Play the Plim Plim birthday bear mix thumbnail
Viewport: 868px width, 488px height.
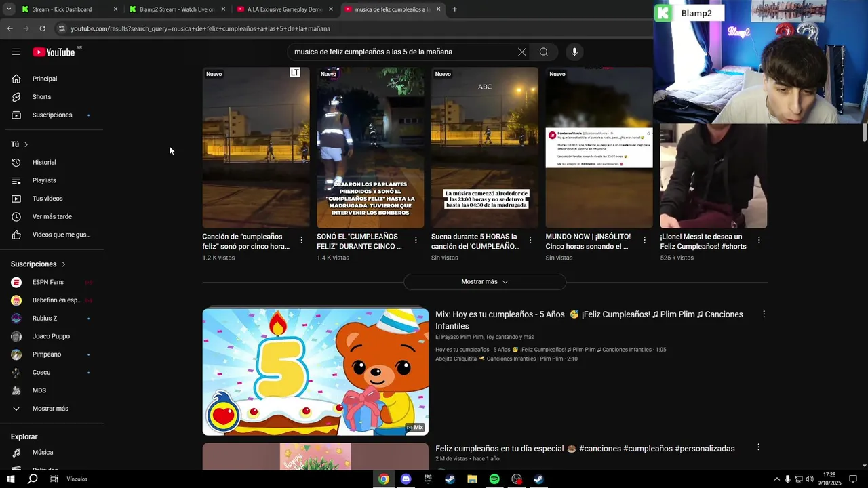pyautogui.click(x=315, y=372)
